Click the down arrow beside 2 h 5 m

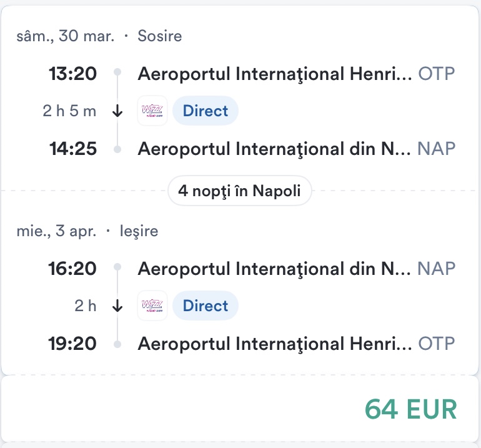click(x=117, y=111)
